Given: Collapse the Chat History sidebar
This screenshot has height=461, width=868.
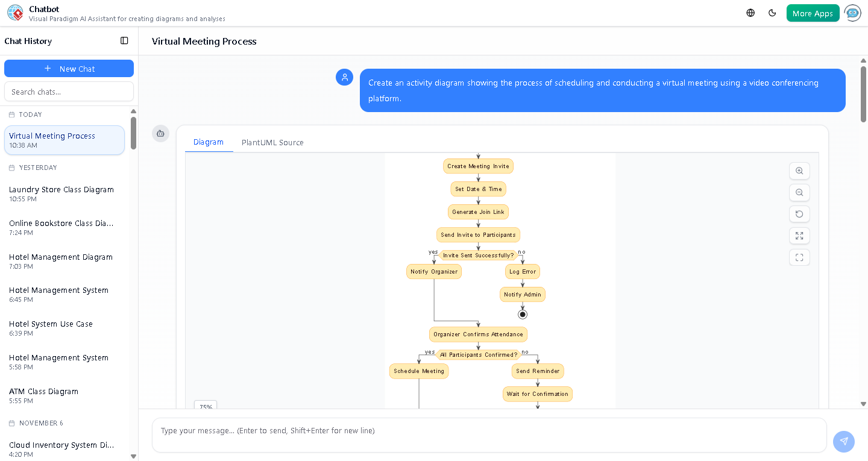Looking at the screenshot, I should (x=124, y=40).
